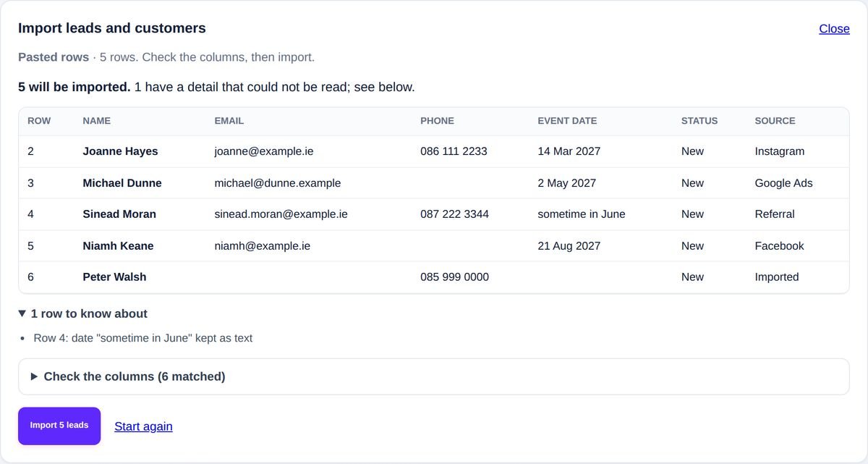Click the New status for Peter Walsh
The width and height of the screenshot is (868, 464).
click(692, 277)
